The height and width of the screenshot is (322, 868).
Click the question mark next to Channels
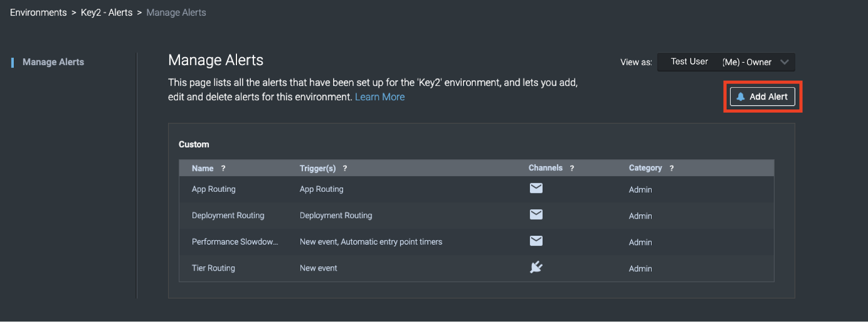point(572,168)
